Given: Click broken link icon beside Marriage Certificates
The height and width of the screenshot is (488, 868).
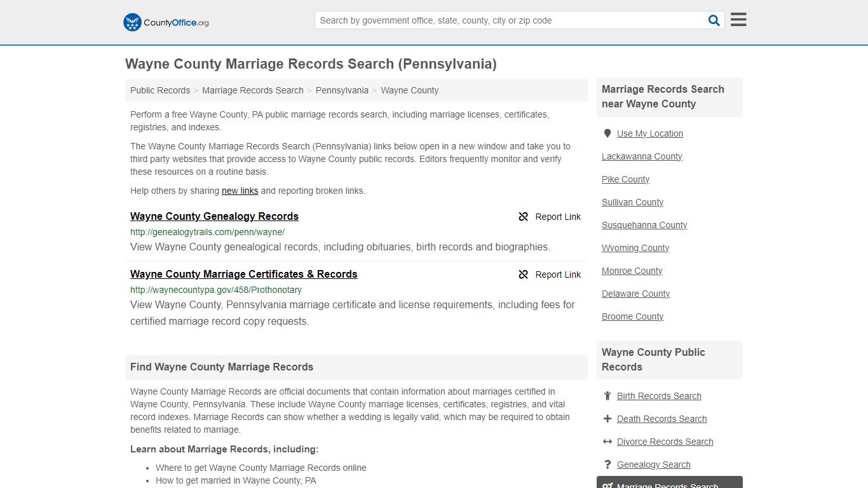Looking at the screenshot, I should [524, 274].
